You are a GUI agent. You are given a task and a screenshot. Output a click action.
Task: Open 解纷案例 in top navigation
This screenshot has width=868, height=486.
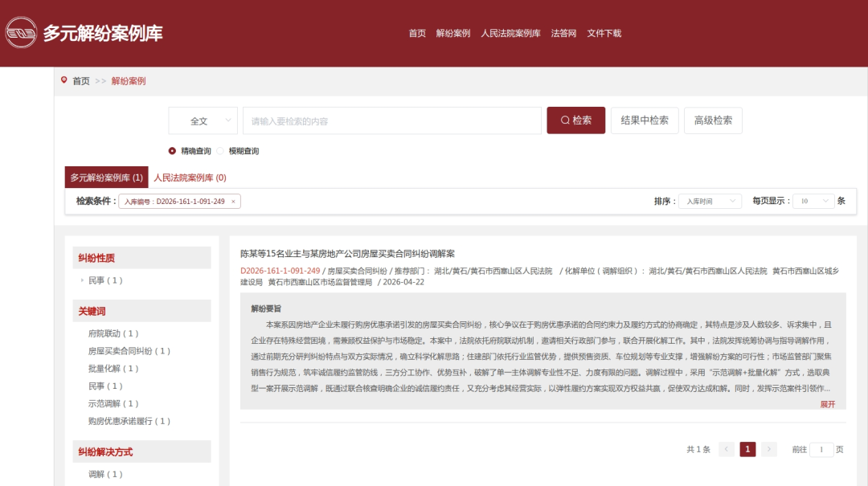point(452,33)
